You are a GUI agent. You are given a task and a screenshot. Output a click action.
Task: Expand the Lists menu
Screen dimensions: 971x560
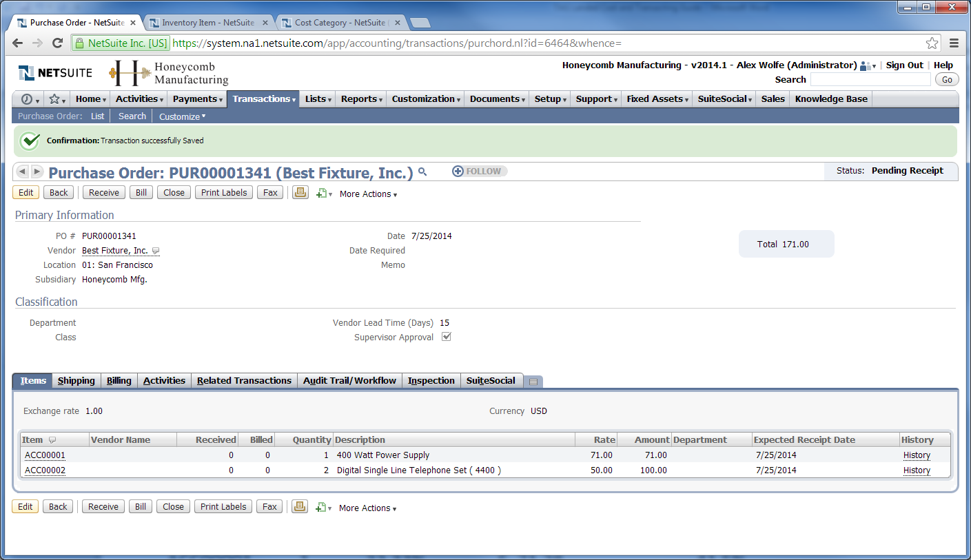coord(318,99)
